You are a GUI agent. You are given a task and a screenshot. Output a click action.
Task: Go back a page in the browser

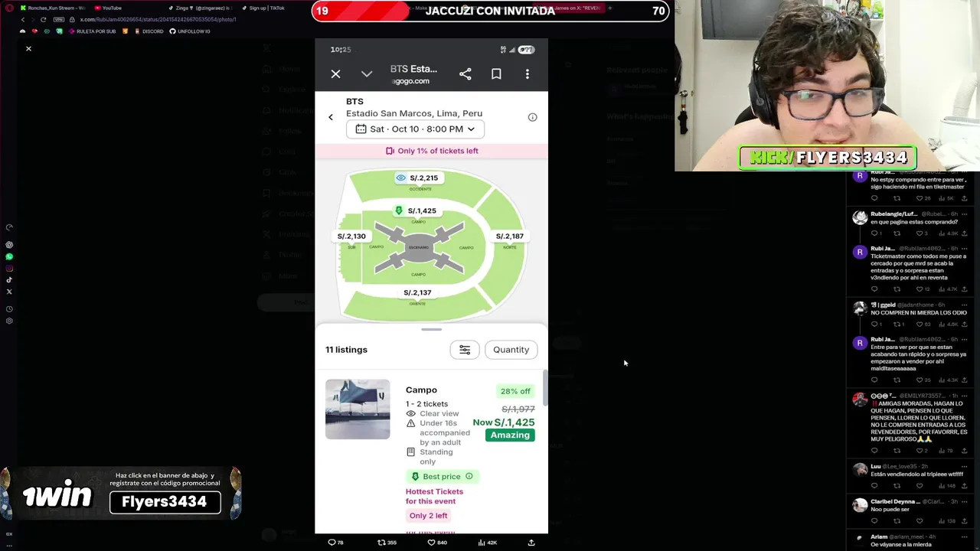click(22, 19)
